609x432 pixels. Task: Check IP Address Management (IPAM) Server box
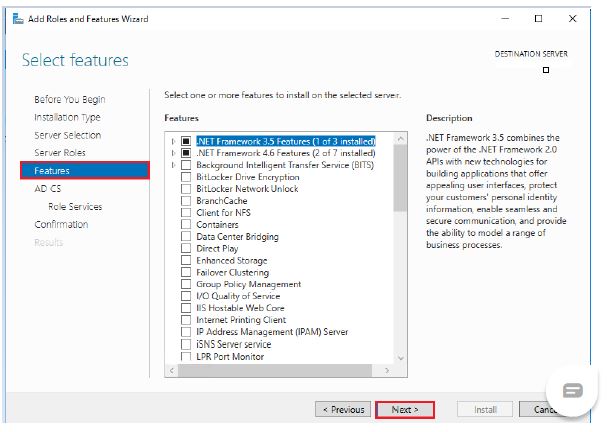[186, 332]
